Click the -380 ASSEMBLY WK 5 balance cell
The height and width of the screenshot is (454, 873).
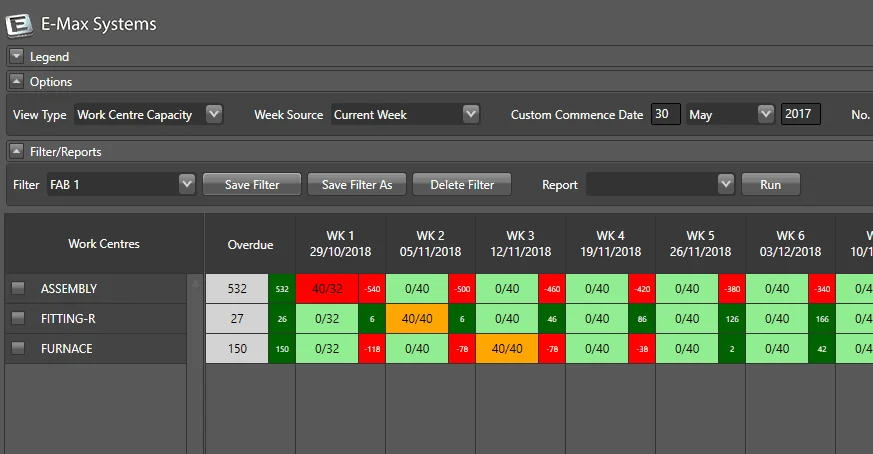coord(732,289)
